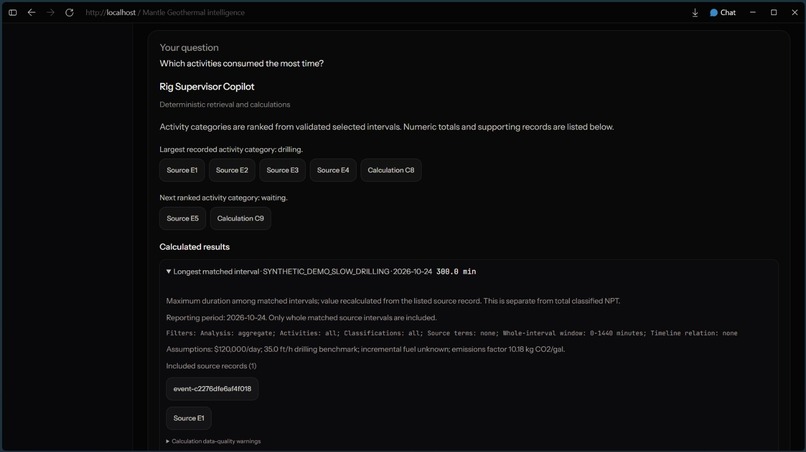Click the forward navigation arrow
Screen dimensions: 806x452
click(50, 12)
